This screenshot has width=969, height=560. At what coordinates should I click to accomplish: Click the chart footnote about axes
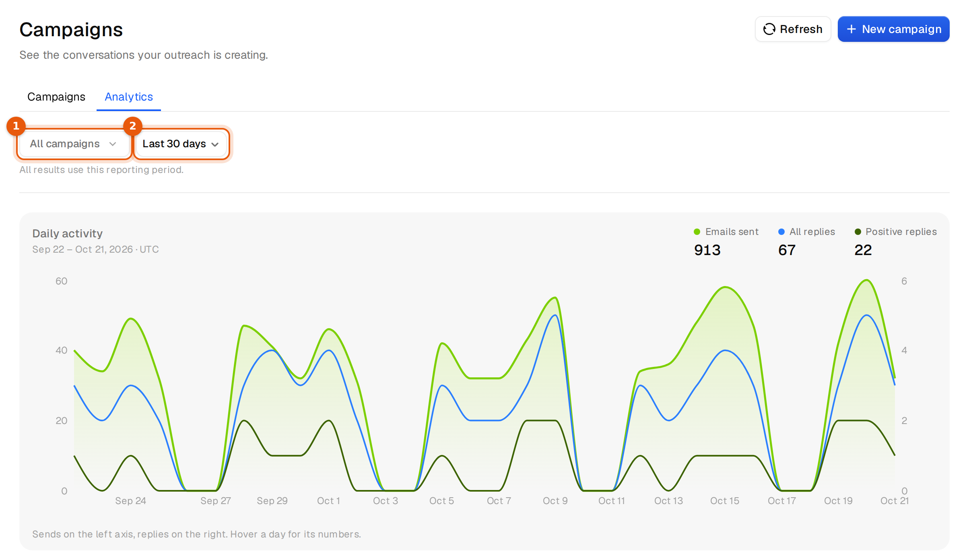[x=196, y=534]
